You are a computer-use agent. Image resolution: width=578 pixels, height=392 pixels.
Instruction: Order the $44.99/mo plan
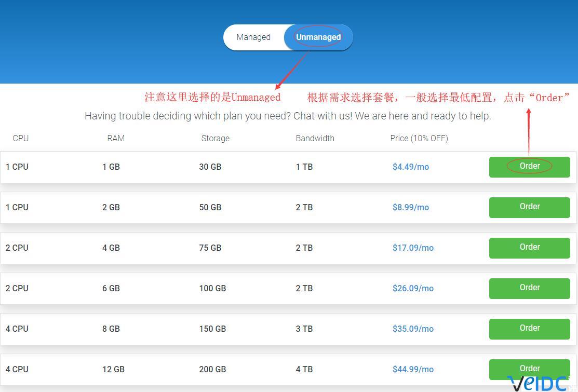click(x=529, y=369)
